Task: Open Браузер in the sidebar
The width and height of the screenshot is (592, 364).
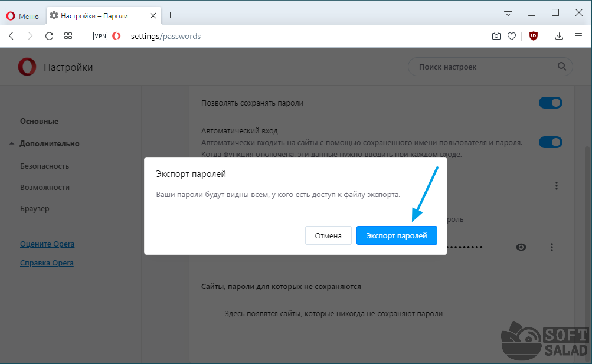Action: pyautogui.click(x=35, y=209)
